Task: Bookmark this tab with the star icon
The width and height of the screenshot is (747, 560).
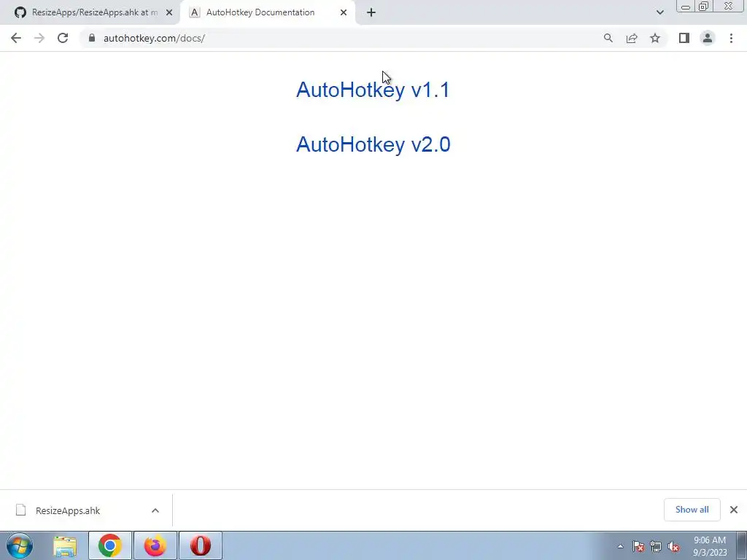Action: (x=655, y=38)
